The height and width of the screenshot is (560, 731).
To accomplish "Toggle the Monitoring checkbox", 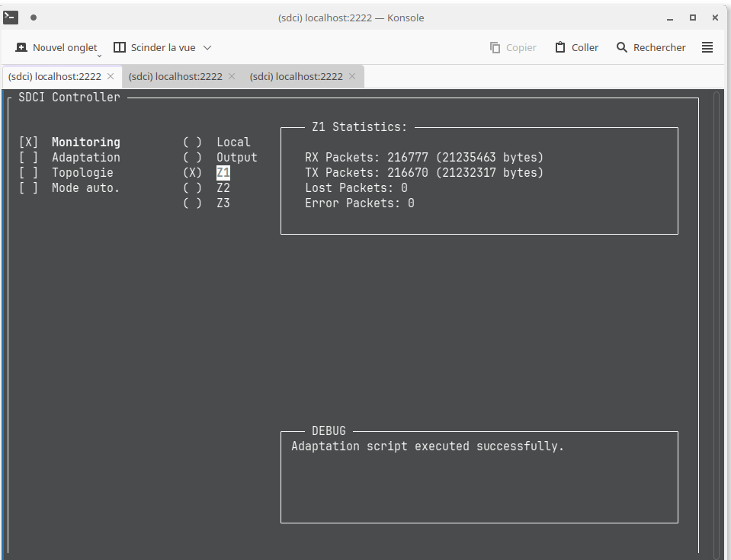I will click(x=28, y=142).
